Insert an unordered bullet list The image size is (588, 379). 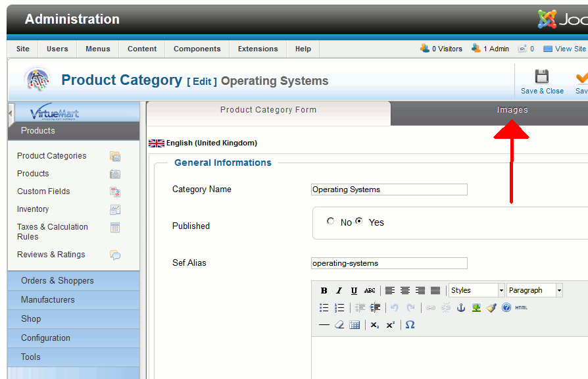coord(324,307)
